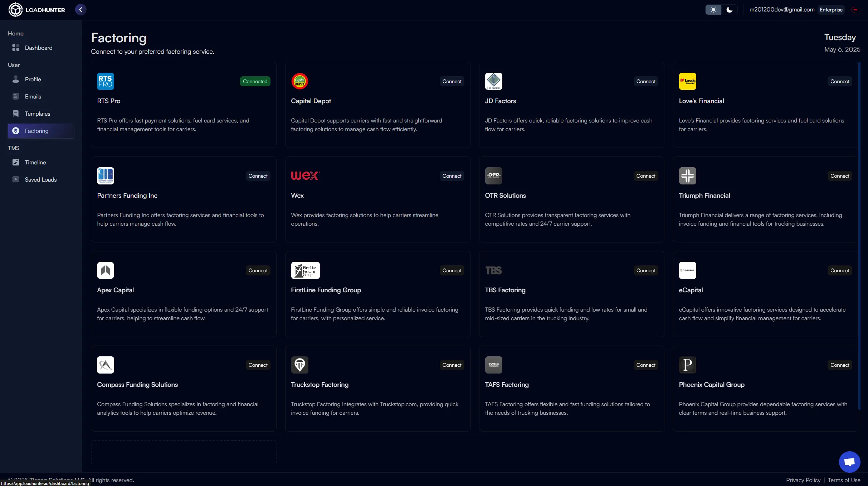Connect to OTR Solutions
Viewport: 868px width, 486px height.
point(645,176)
